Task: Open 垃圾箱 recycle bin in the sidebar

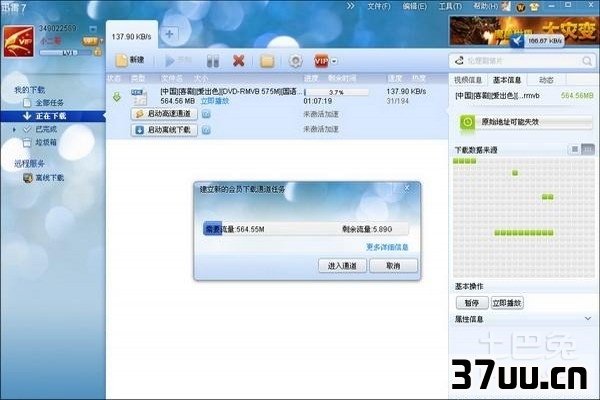Action: [46, 142]
